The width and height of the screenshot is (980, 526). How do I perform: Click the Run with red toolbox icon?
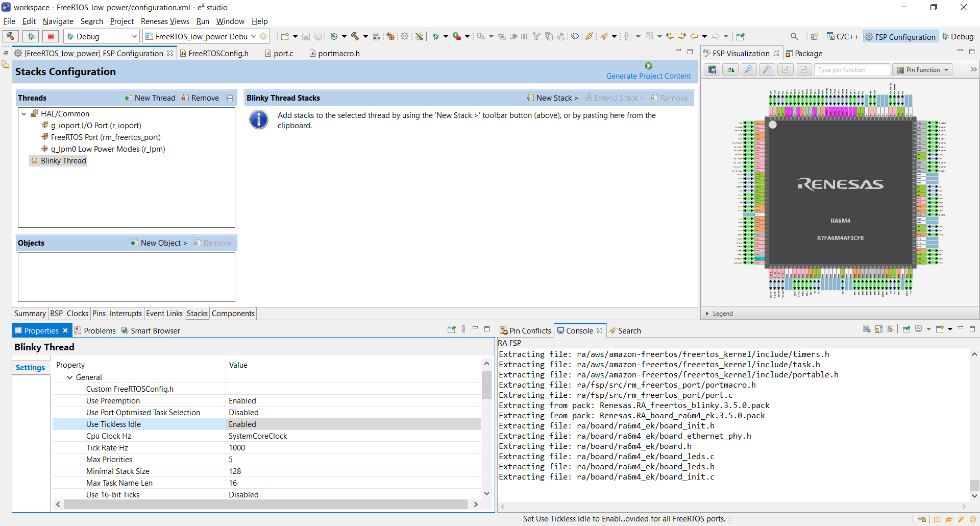click(457, 36)
